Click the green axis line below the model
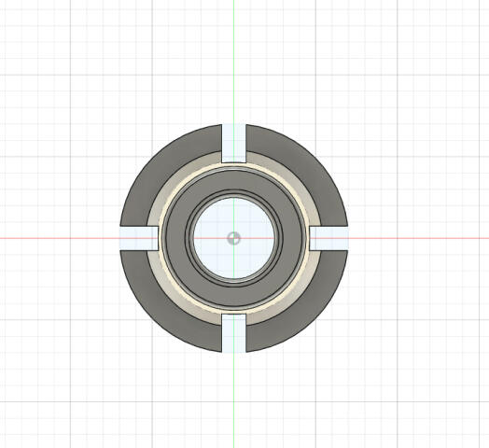The height and width of the screenshot is (448, 489). pyautogui.click(x=233, y=400)
